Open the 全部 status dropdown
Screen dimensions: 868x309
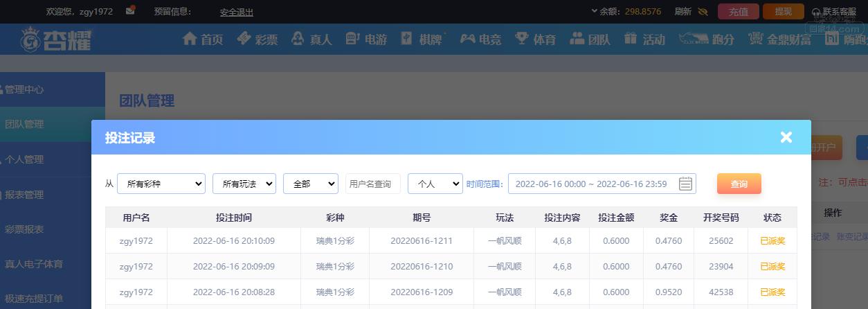click(311, 184)
